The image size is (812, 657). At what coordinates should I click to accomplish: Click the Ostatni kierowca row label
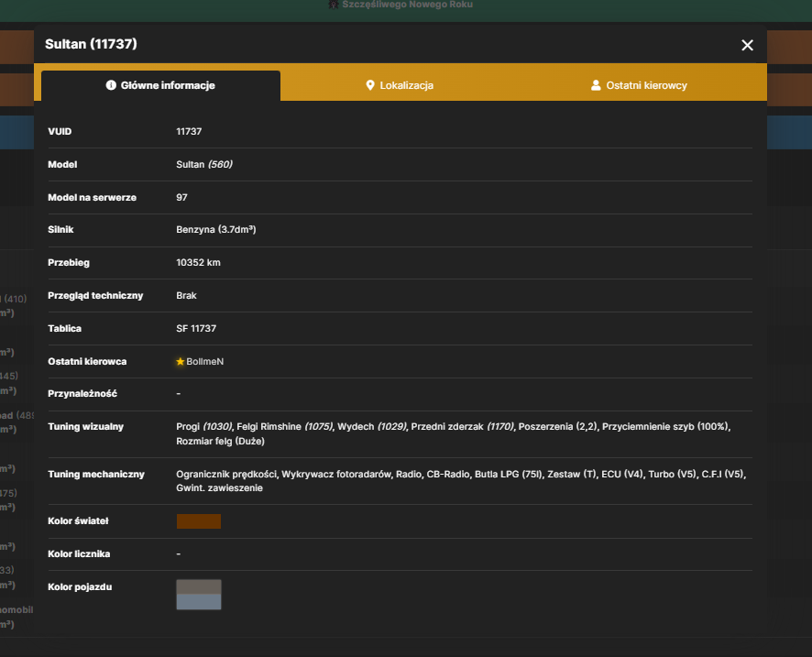click(x=87, y=361)
